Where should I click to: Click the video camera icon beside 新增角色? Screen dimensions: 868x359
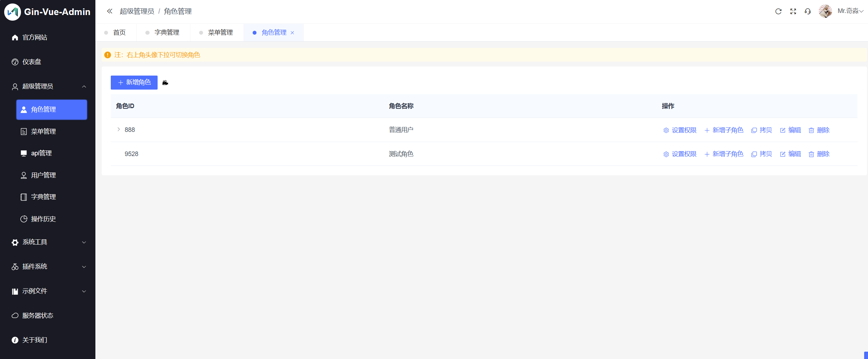tap(165, 83)
